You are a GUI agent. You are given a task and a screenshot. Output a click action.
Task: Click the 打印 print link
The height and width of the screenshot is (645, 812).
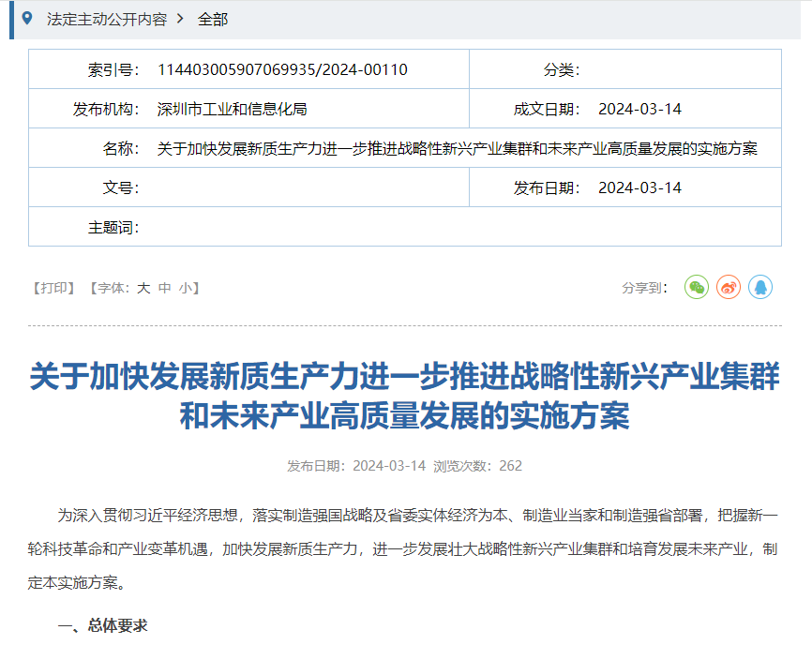click(x=53, y=288)
